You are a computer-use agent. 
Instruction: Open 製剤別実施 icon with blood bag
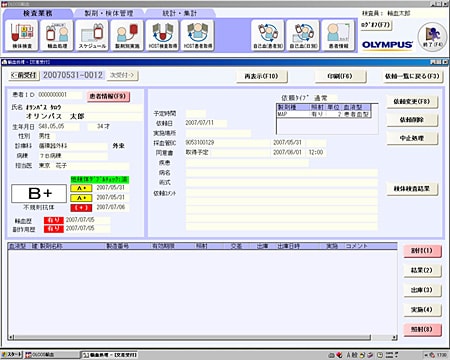pyautogui.click(x=127, y=35)
